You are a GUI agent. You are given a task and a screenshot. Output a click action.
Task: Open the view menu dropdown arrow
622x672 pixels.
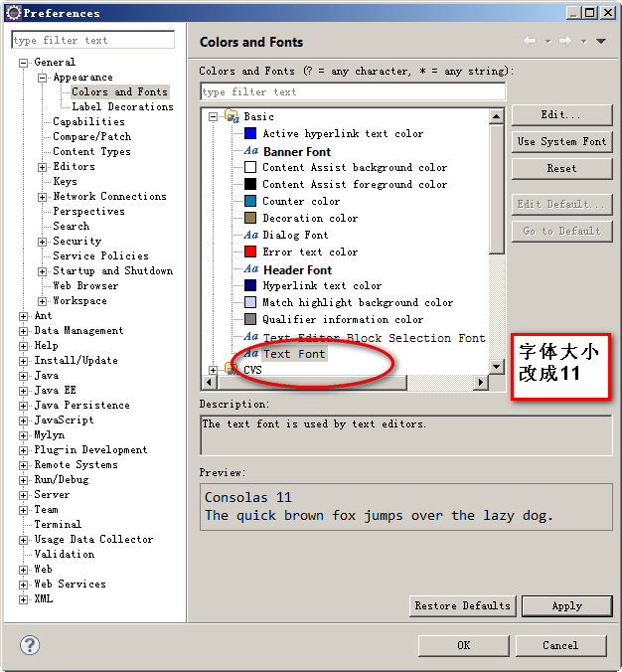click(600, 41)
